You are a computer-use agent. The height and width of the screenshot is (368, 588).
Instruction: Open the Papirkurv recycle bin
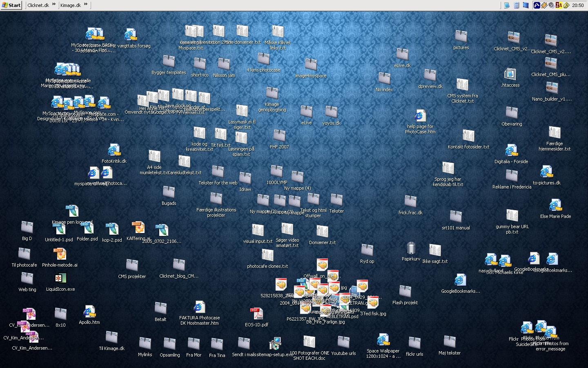click(x=411, y=249)
